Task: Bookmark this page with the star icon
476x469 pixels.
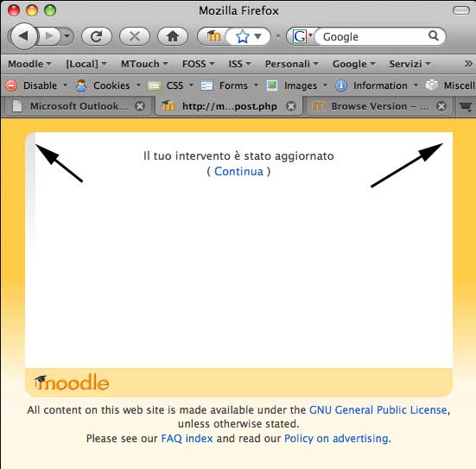Action: pyautogui.click(x=242, y=37)
